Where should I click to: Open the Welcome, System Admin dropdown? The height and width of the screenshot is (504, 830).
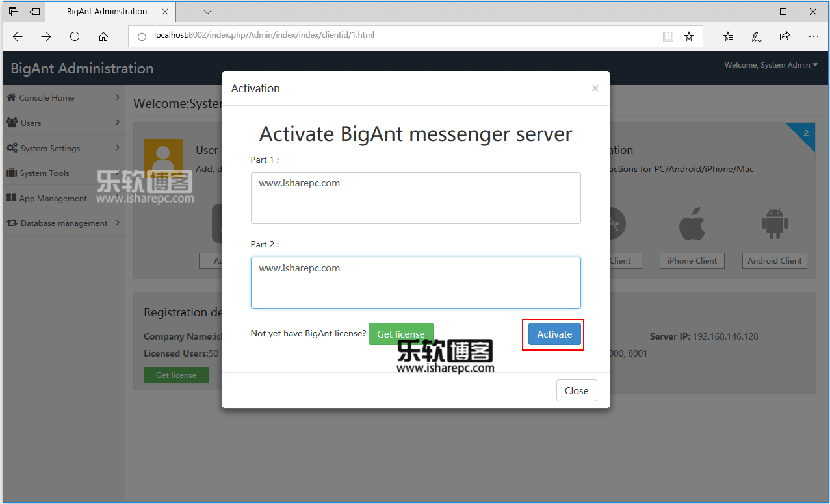[772, 65]
